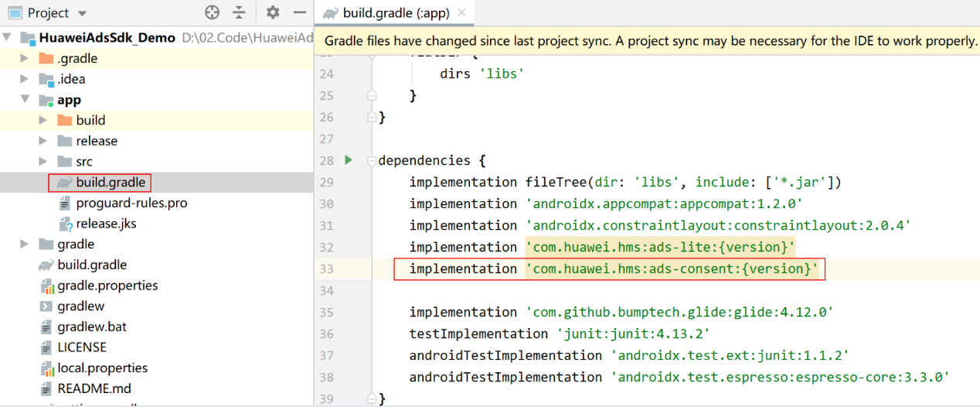The image size is (980, 407).
Task: Click the Gradle files changed notification banner
Action: [x=647, y=41]
